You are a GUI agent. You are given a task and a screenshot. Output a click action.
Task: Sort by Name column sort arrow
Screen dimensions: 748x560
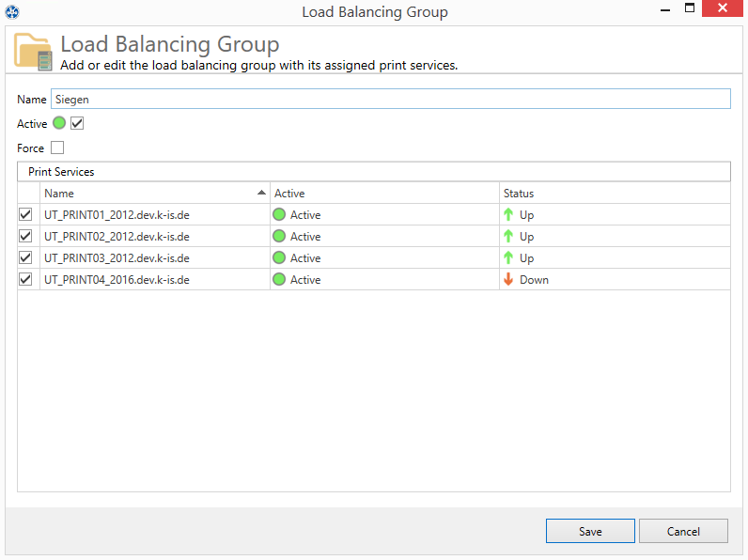(x=261, y=193)
